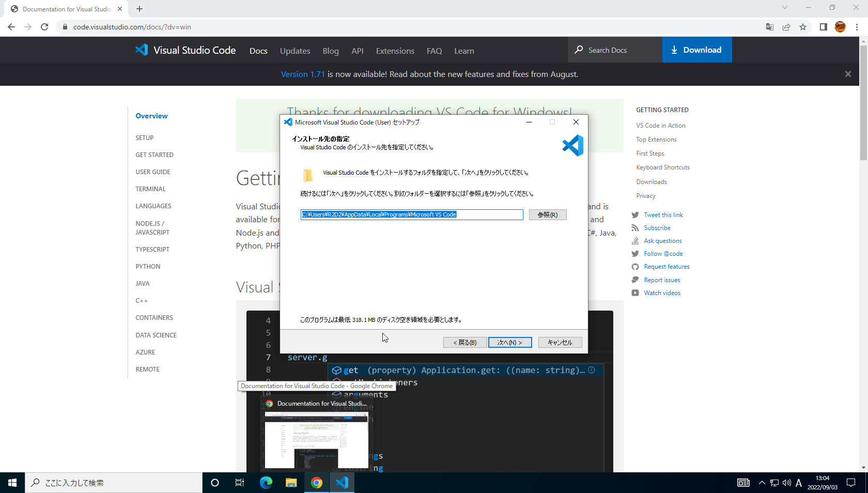Click the Search Docs input field
The height and width of the screenshot is (493, 868).
pyautogui.click(x=615, y=50)
